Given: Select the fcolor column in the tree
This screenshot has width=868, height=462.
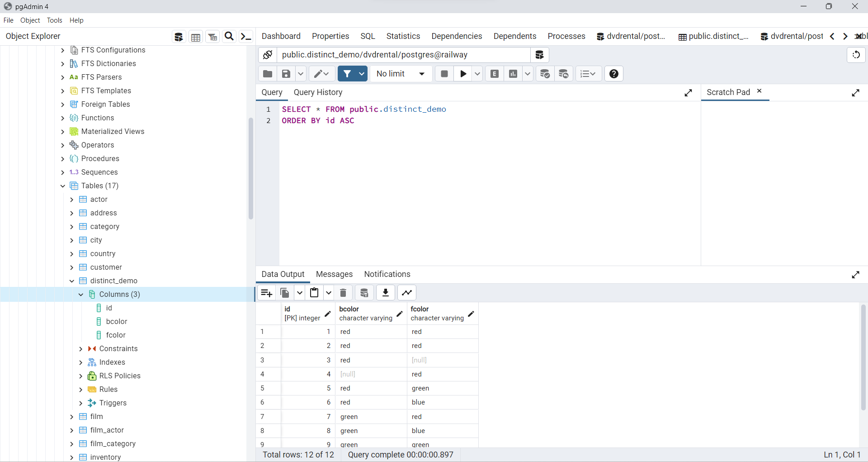Looking at the screenshot, I should coord(116,335).
